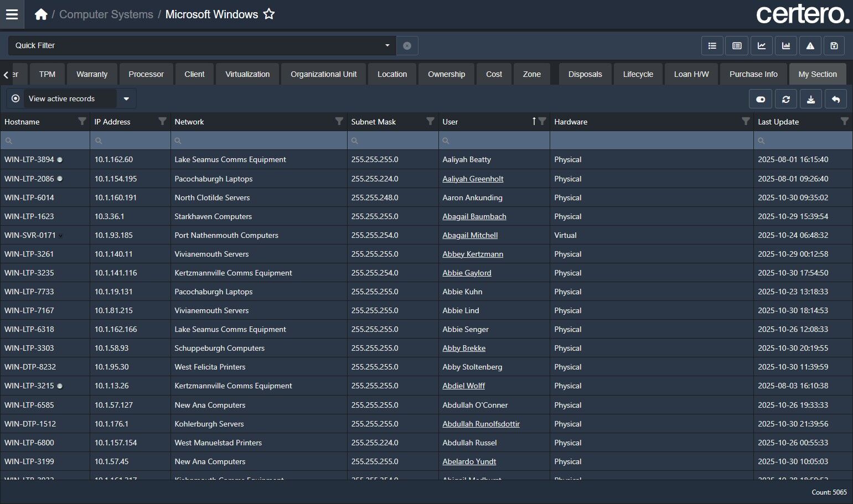Go to the home page icon

click(41, 14)
